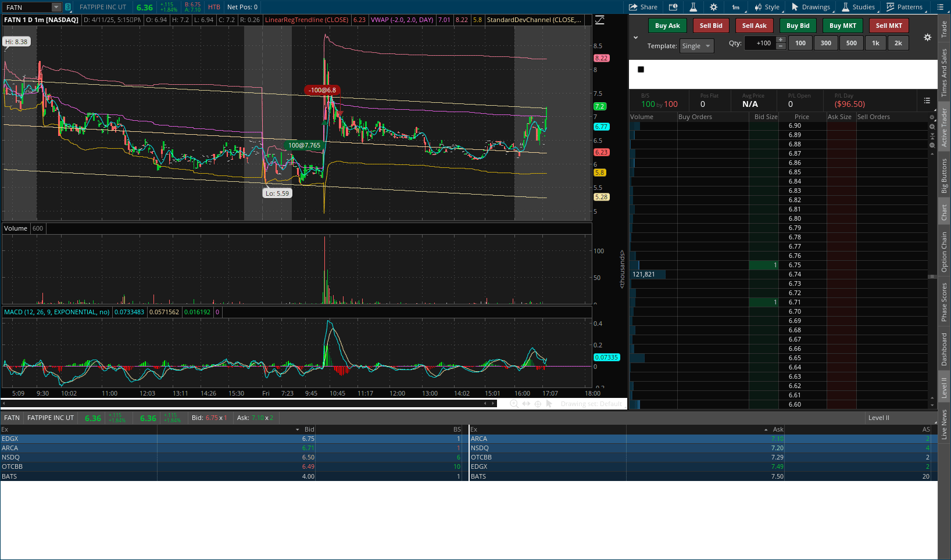This screenshot has height=560, width=951.
Task: Click the black square checkbox in white panel
Action: 641,69
